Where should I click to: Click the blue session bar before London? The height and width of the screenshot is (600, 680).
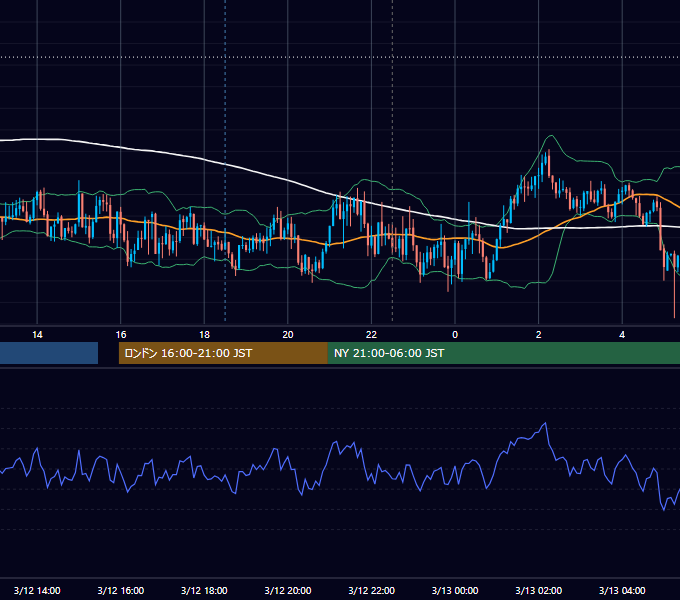click(x=49, y=353)
